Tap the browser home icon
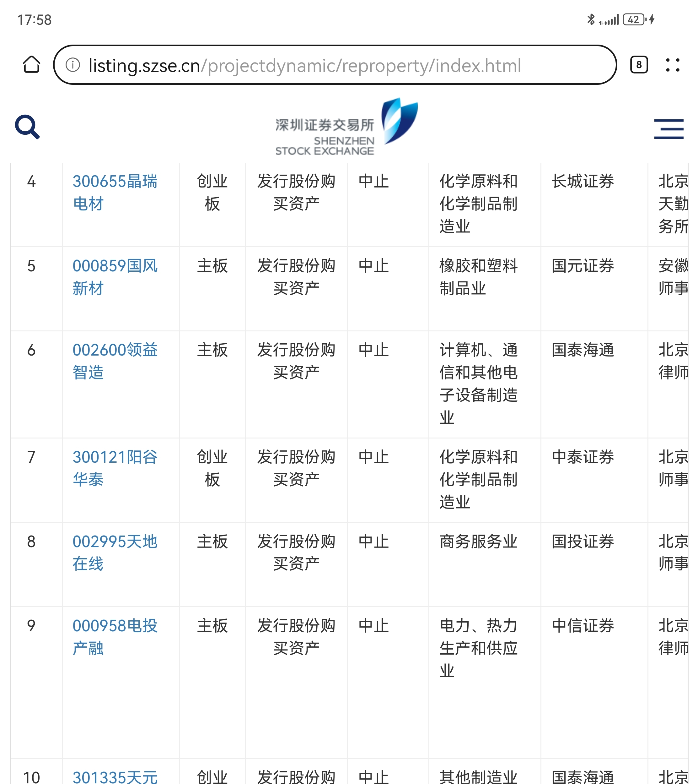 pos(31,65)
